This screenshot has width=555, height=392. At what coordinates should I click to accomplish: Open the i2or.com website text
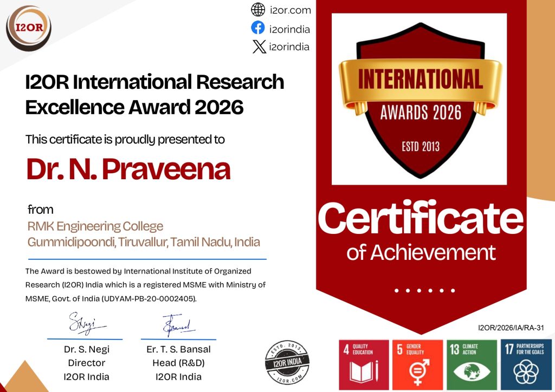tap(291, 10)
